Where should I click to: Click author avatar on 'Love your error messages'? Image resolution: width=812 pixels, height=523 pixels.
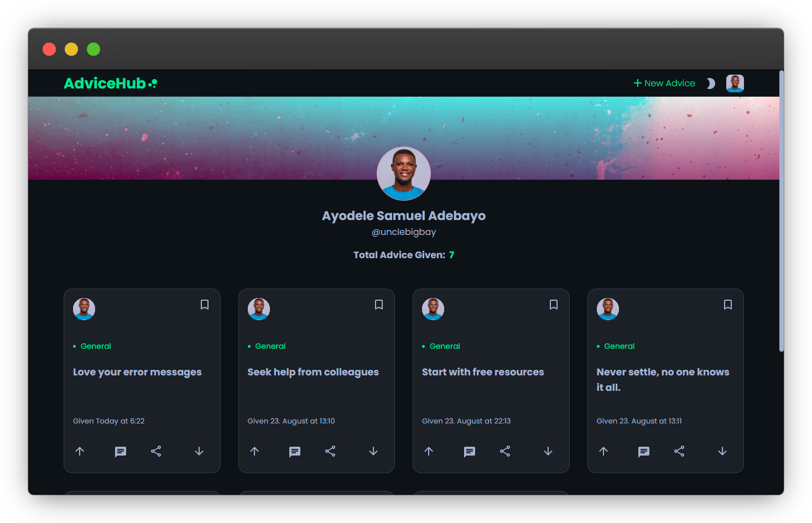click(x=84, y=309)
